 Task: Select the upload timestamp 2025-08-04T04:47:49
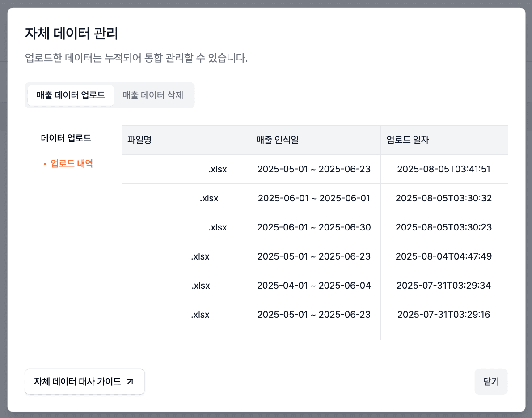click(443, 256)
